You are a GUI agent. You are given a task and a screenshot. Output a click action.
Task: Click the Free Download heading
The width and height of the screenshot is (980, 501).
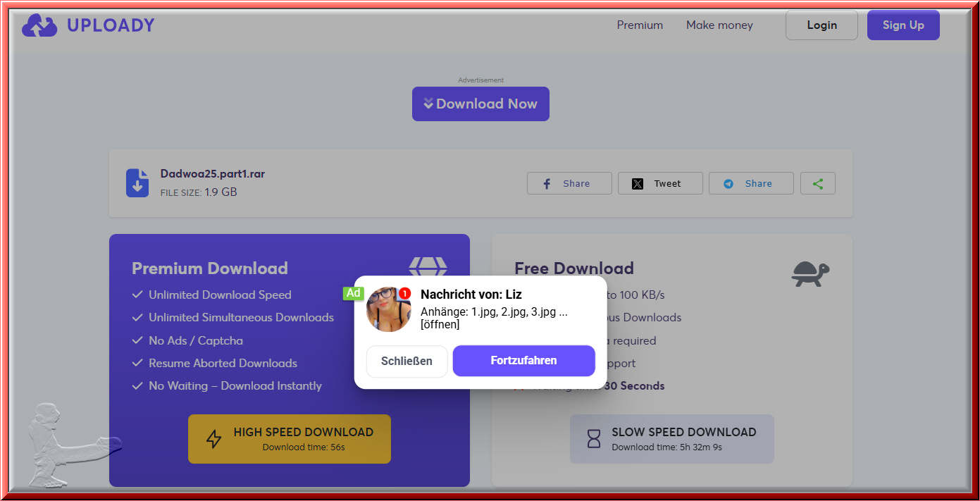[574, 268]
